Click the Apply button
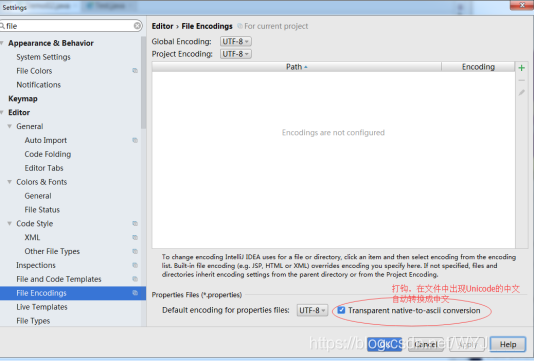The width and height of the screenshot is (534, 362). tap(467, 344)
